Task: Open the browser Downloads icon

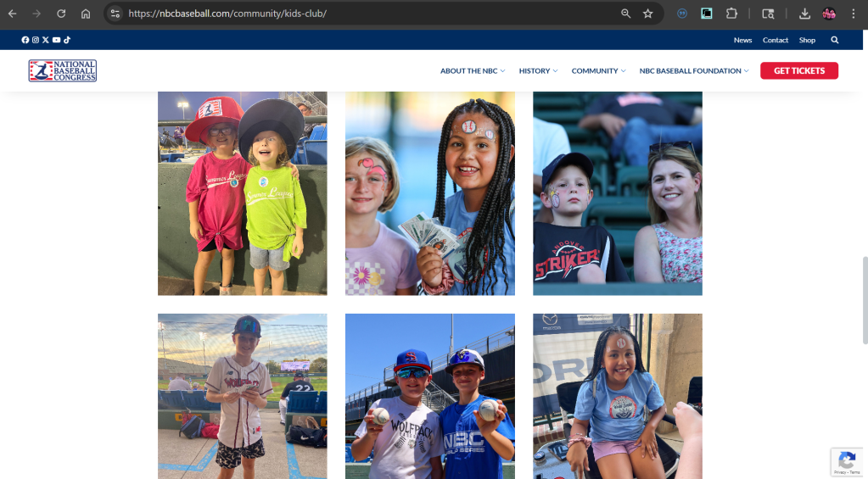Action: coord(804,14)
